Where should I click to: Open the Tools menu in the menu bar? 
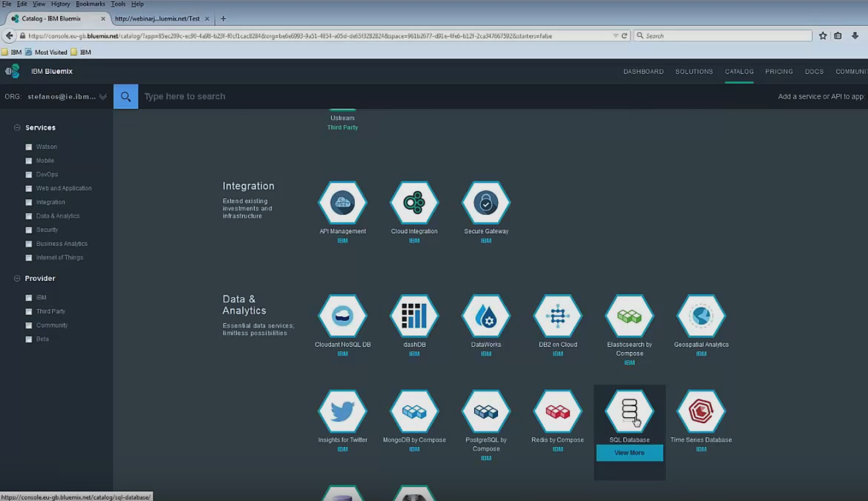pos(118,4)
